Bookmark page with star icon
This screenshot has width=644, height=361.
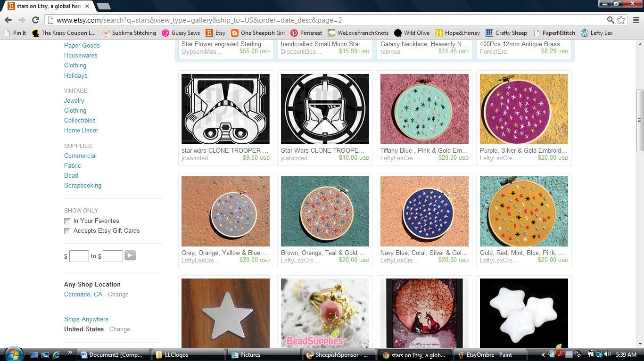tap(621, 20)
